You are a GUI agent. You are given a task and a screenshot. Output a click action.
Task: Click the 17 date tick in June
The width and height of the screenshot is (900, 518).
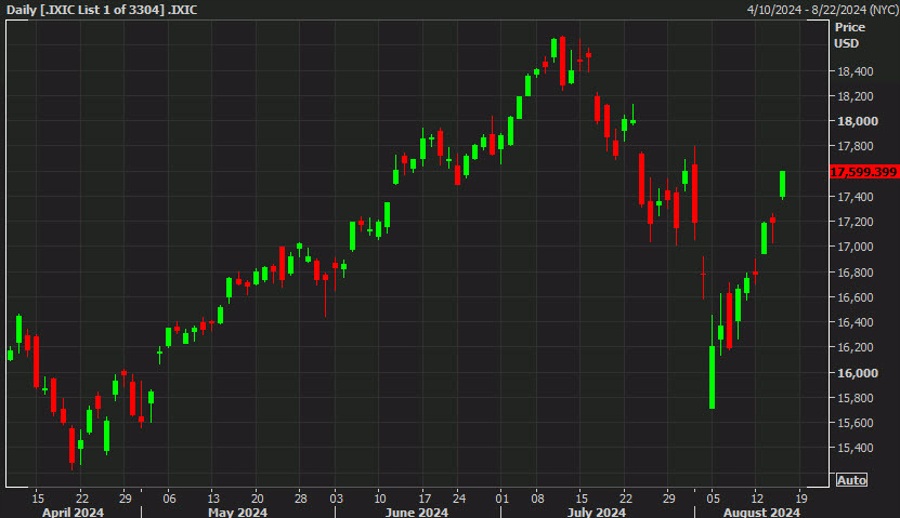(x=424, y=498)
